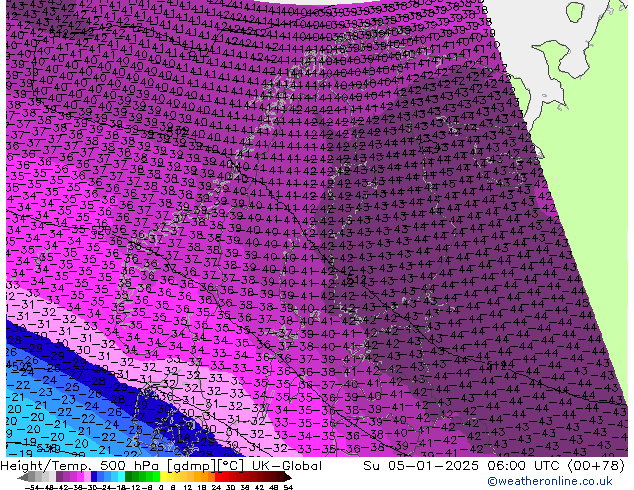Click the yellow legend swatch at 0
634x490 pixels.
(163, 476)
